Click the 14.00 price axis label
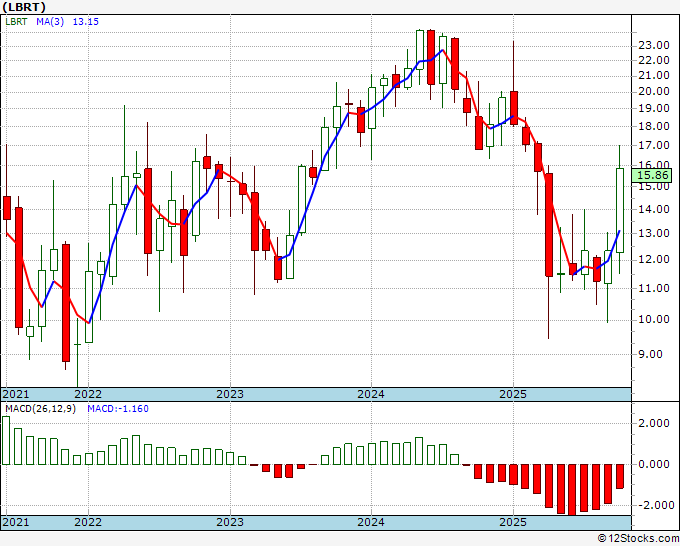 tap(654, 209)
